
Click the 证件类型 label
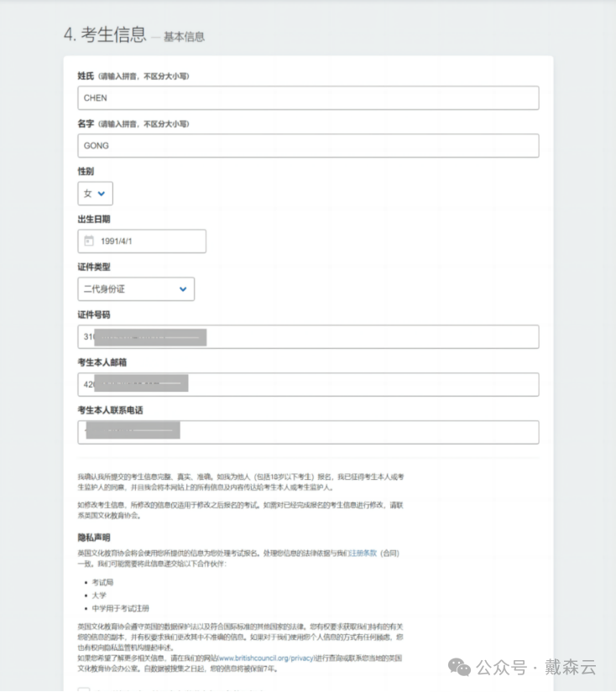pos(94,267)
